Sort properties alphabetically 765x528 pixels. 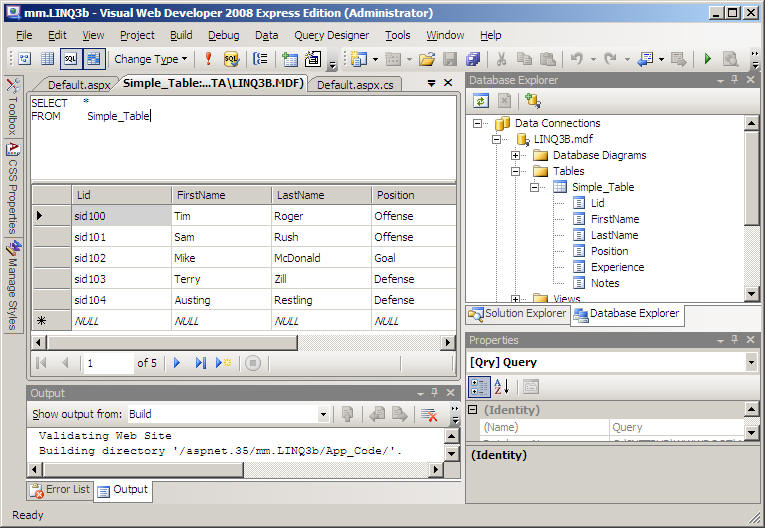point(502,386)
